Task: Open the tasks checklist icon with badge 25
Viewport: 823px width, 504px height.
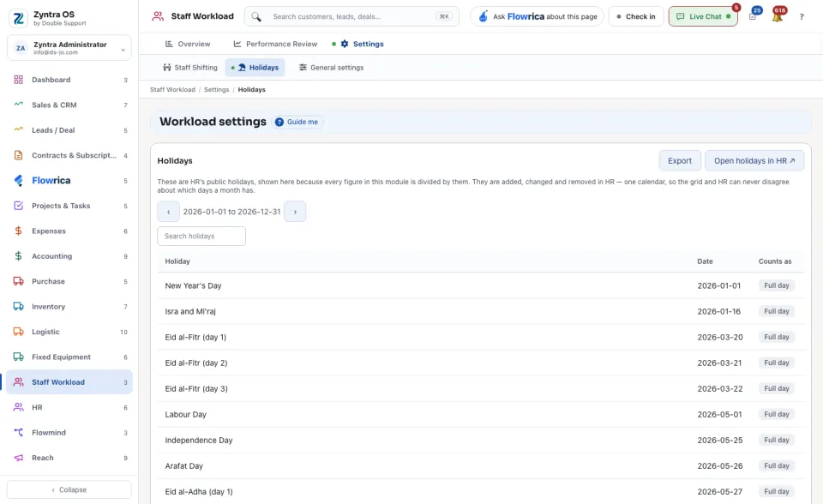Action: (x=753, y=16)
